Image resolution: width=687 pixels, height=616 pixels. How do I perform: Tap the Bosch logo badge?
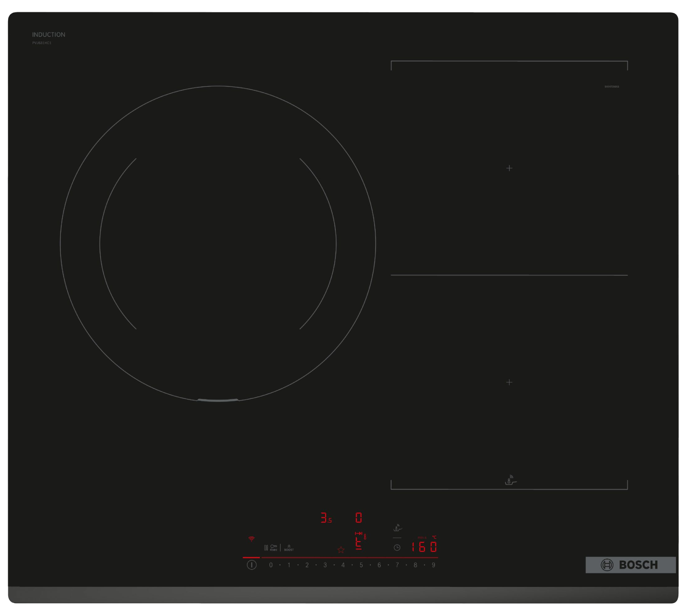(x=630, y=565)
